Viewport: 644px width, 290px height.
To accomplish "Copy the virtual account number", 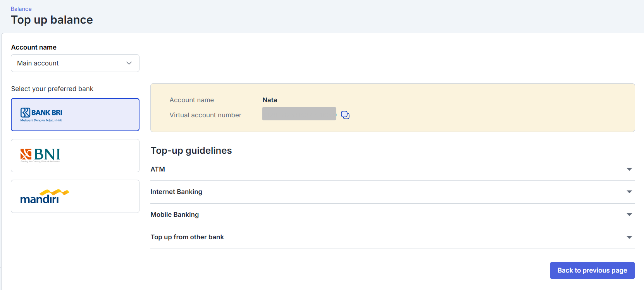I will (x=345, y=115).
